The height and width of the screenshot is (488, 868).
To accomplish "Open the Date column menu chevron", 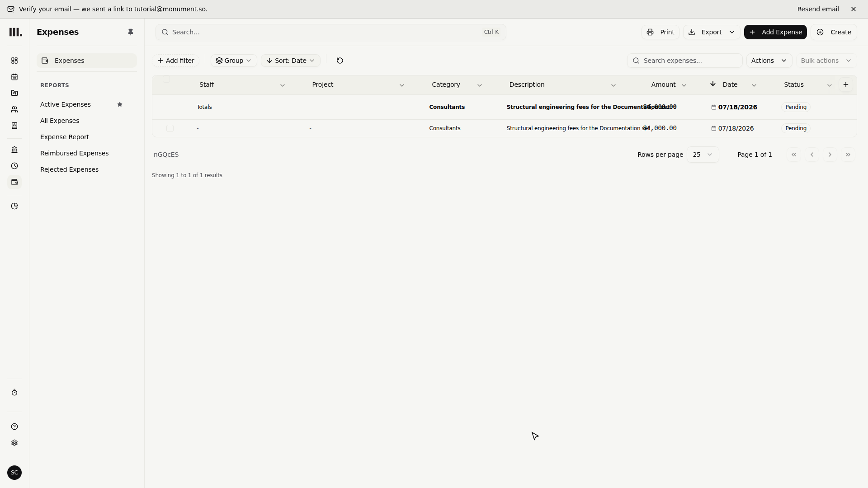I will point(754,85).
